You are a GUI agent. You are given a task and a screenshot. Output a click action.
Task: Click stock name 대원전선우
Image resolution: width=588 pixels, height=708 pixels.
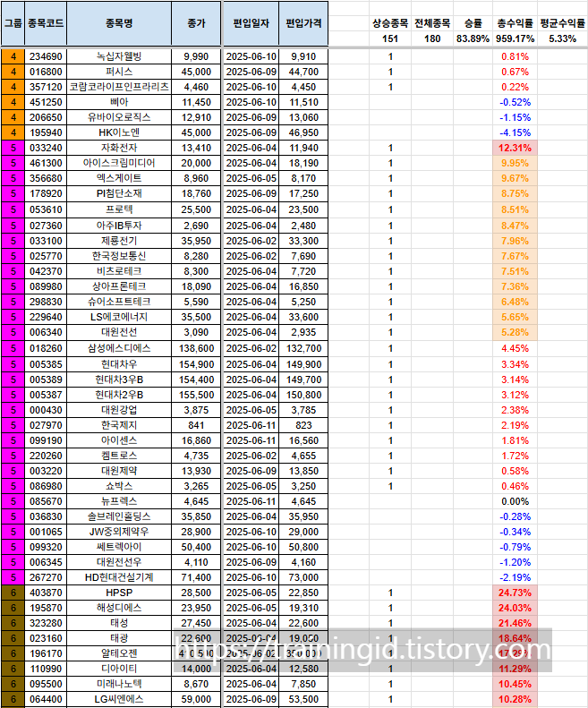point(119,563)
